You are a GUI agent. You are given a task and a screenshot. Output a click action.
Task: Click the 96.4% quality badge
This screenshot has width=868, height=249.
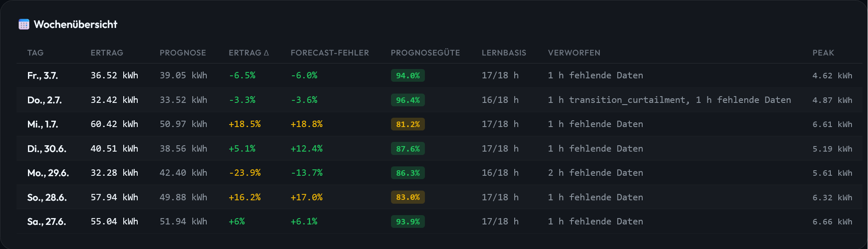click(408, 100)
